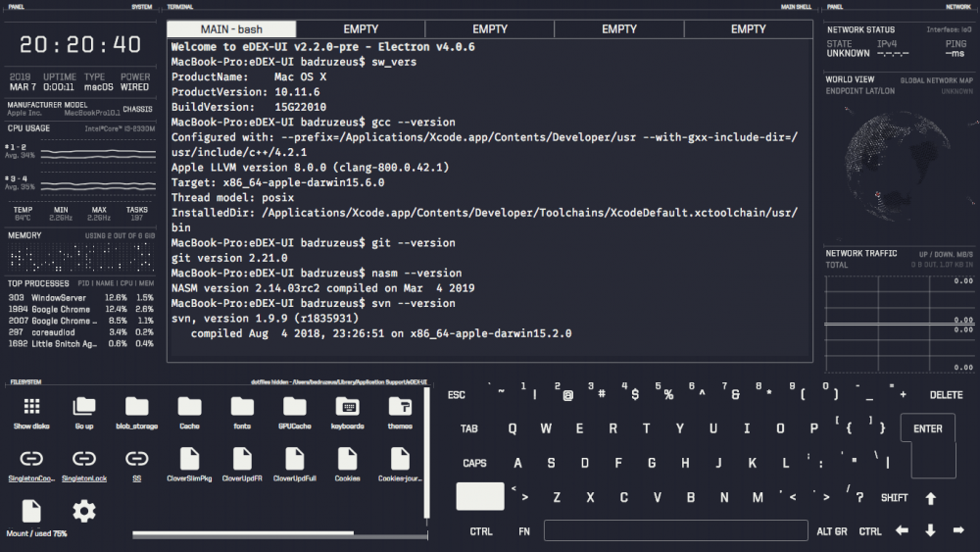Click the Google Chrome row with PID 1984
This screenshot has height=552, width=980.
(80, 310)
